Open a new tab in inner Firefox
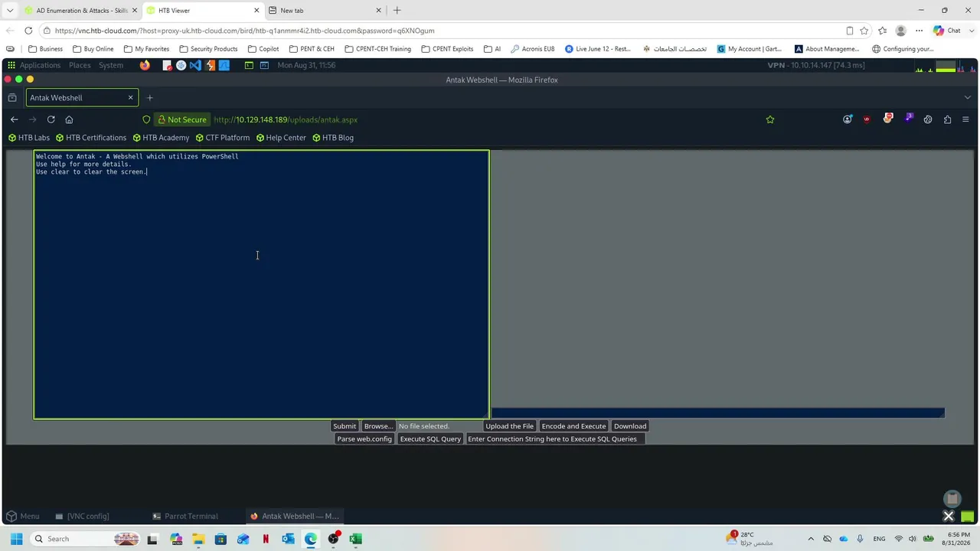 click(149, 98)
